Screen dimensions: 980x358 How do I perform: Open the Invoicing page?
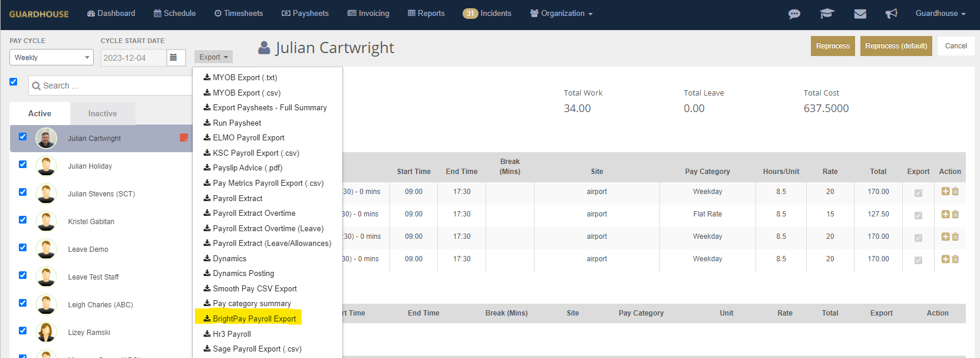(368, 14)
